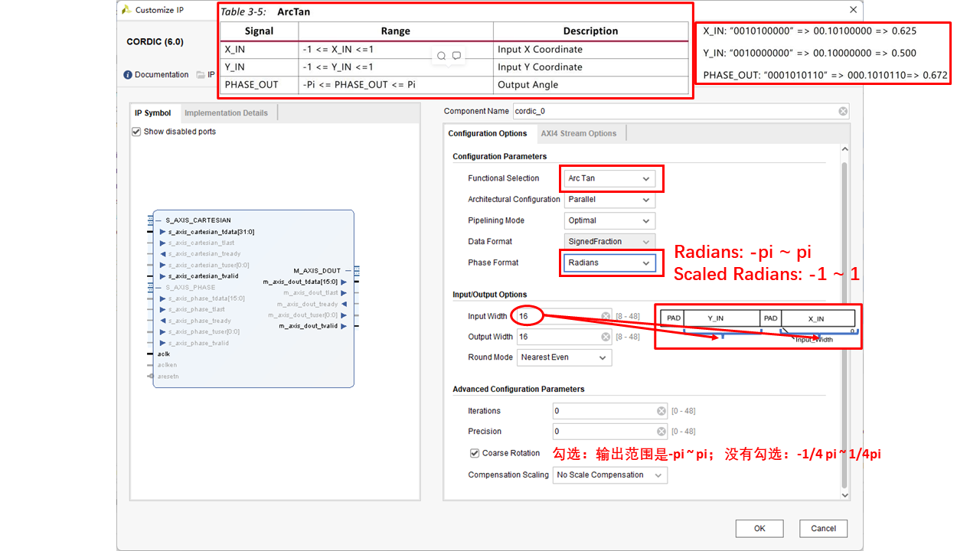Click the IP location folder icon
Screen dimensions: 980x551
point(198,74)
